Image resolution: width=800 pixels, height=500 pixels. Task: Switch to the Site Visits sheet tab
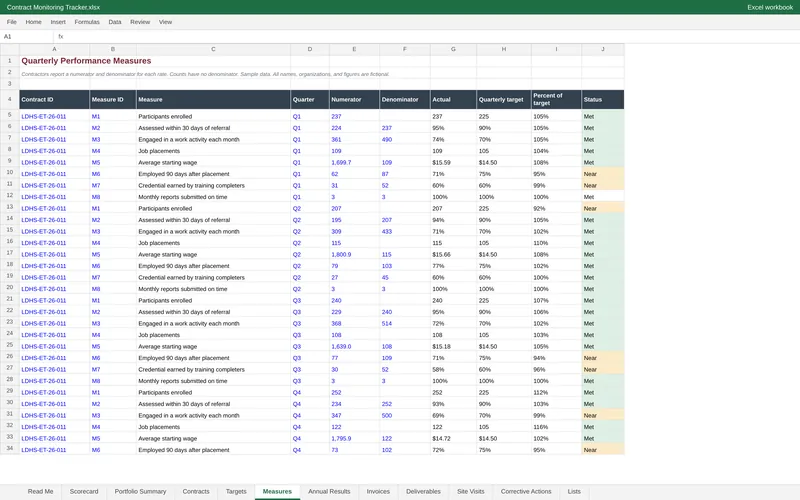point(470,491)
